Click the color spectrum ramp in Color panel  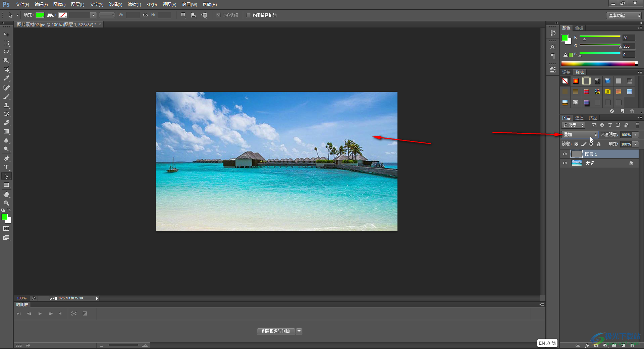point(598,64)
